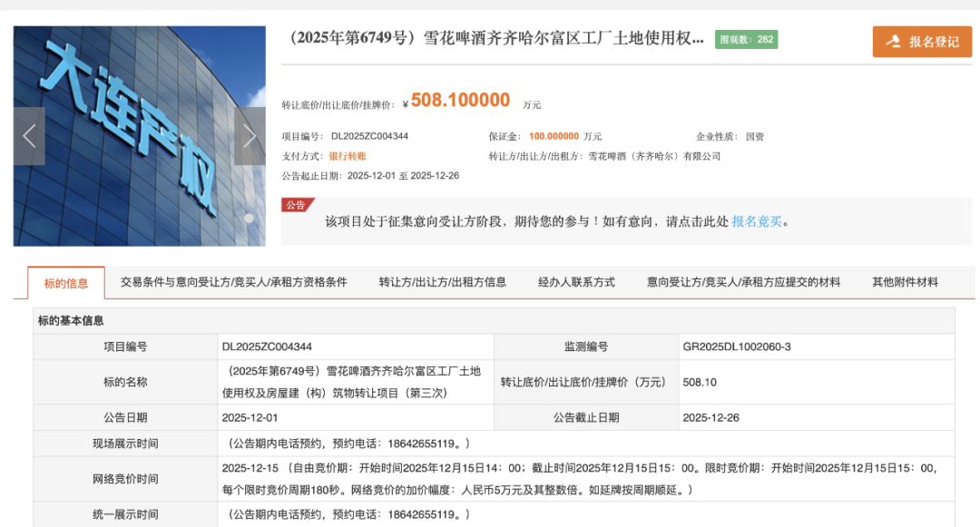Click the 企业性质 value 国资
The image size is (980, 527).
tap(755, 136)
